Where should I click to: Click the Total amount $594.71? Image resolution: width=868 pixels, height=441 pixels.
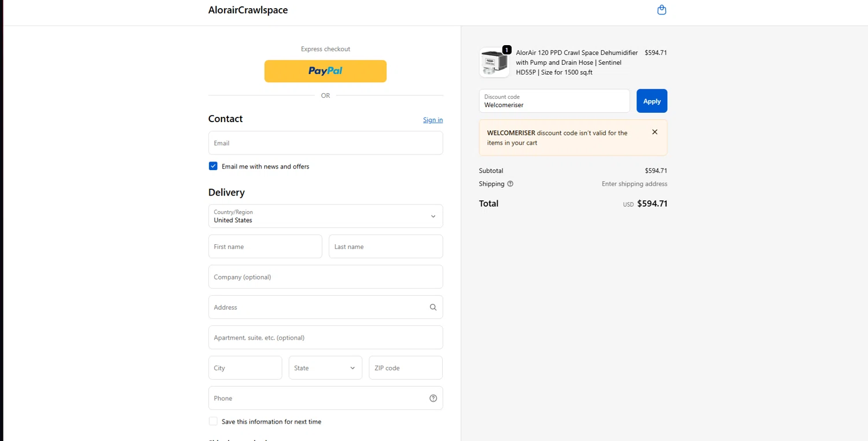pos(652,204)
